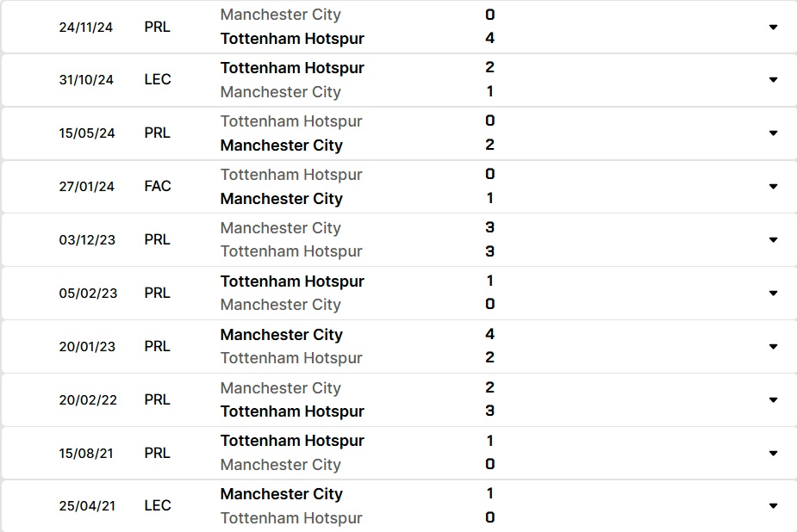Click Manchester City in 15/05/24 match

[x=282, y=145]
